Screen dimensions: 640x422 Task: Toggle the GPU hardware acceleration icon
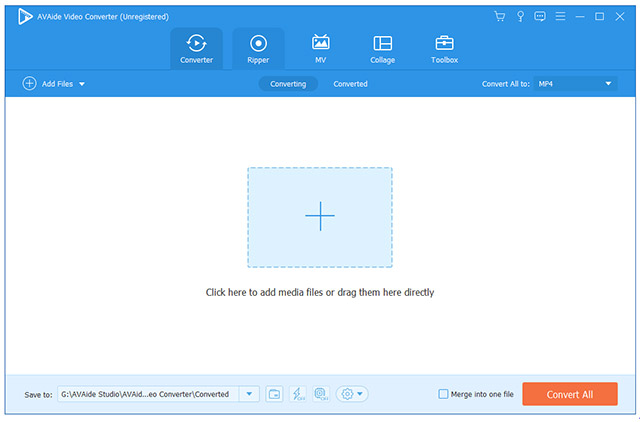pos(320,394)
